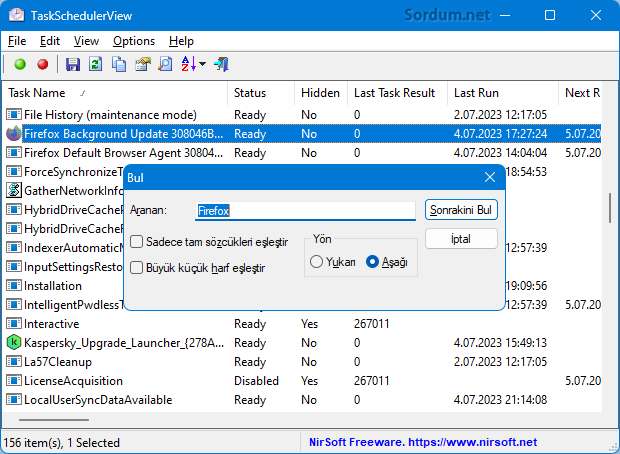Click the icon beside IndexerAutomaticM row

(x=13, y=248)
